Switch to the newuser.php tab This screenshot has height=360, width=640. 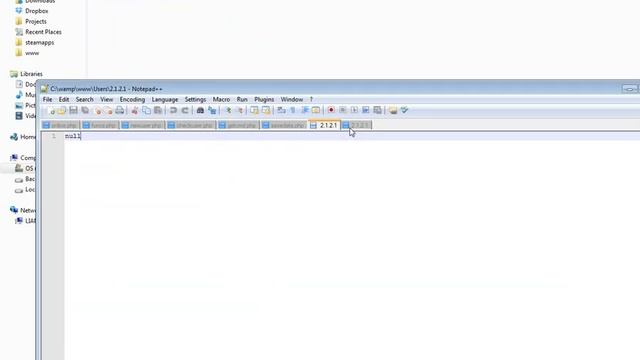(143, 125)
